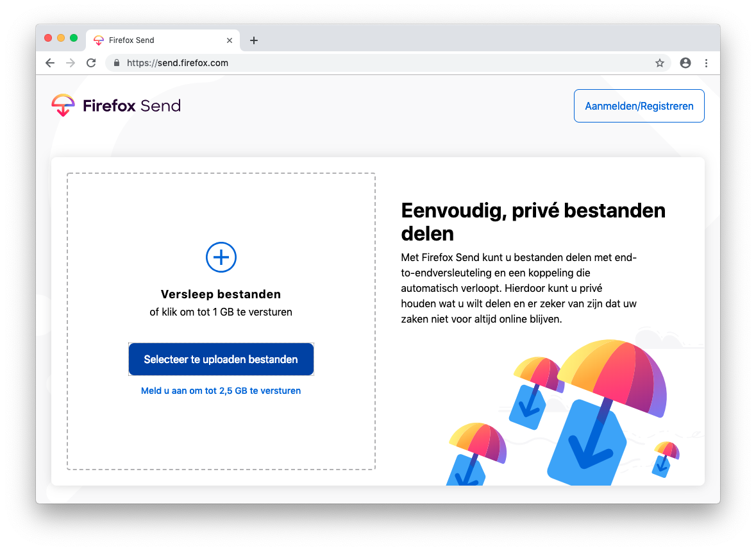Go back to the previous page
Image resolution: width=756 pixels, height=551 pixels.
coord(50,63)
